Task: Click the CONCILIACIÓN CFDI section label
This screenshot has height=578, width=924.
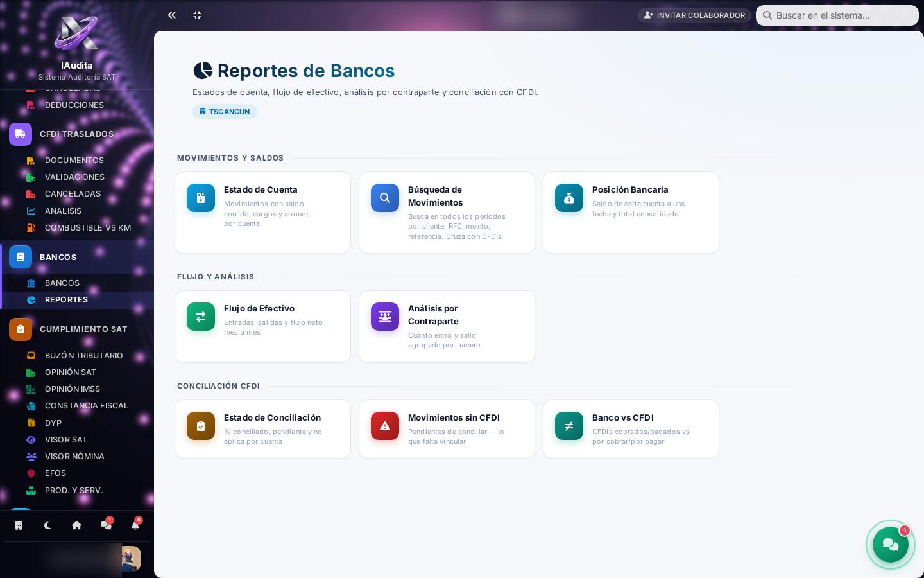Action: (218, 386)
